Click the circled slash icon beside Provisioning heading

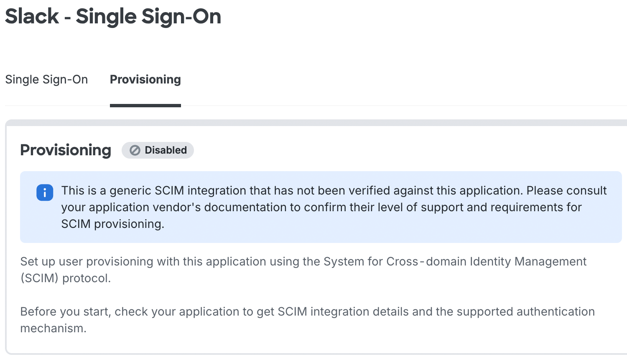coord(135,150)
